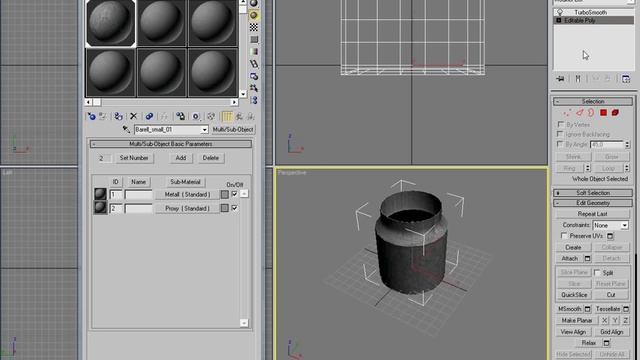Click name field of sub-material ID 1
The image size is (640, 360).
[138, 195]
